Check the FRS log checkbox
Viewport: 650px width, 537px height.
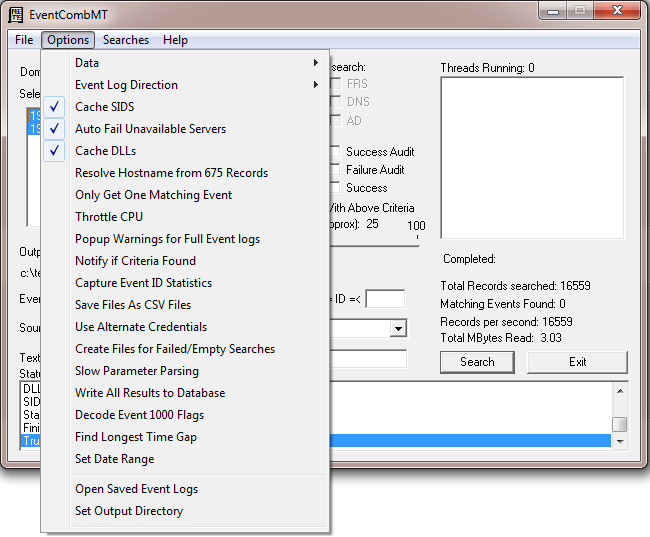coord(335,83)
